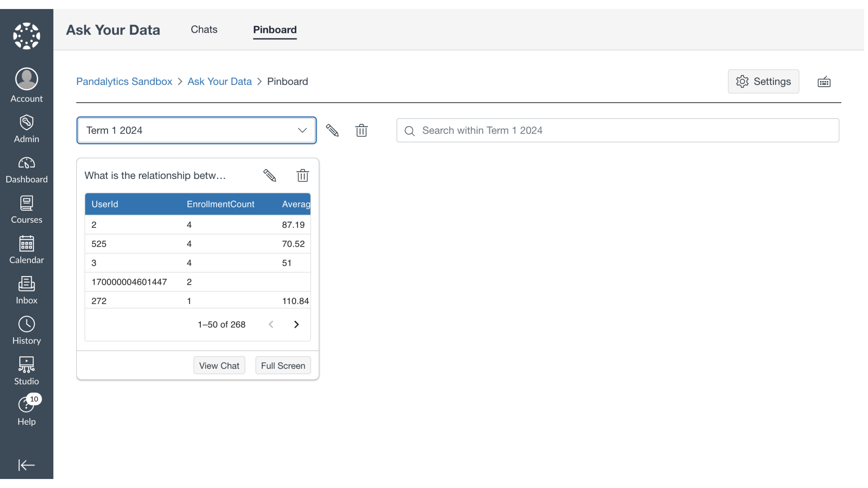
Task: Go to the Dashboard
Action: click(26, 169)
